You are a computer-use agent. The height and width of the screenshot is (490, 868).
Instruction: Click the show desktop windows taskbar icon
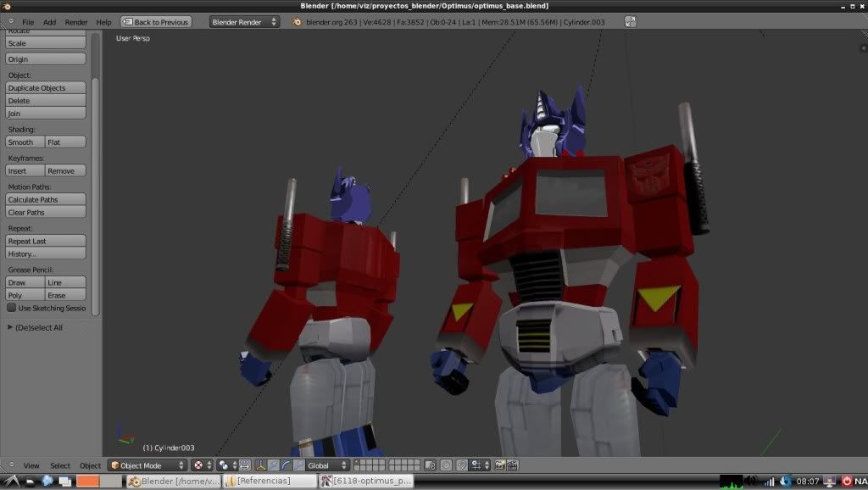[64, 482]
